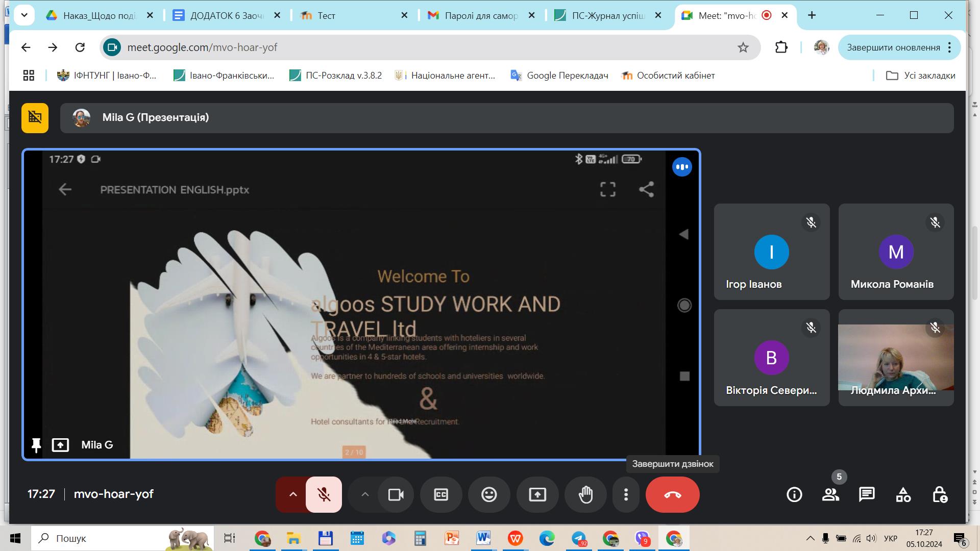Turn on captions with CC button
The width and height of the screenshot is (980, 551).
[441, 494]
